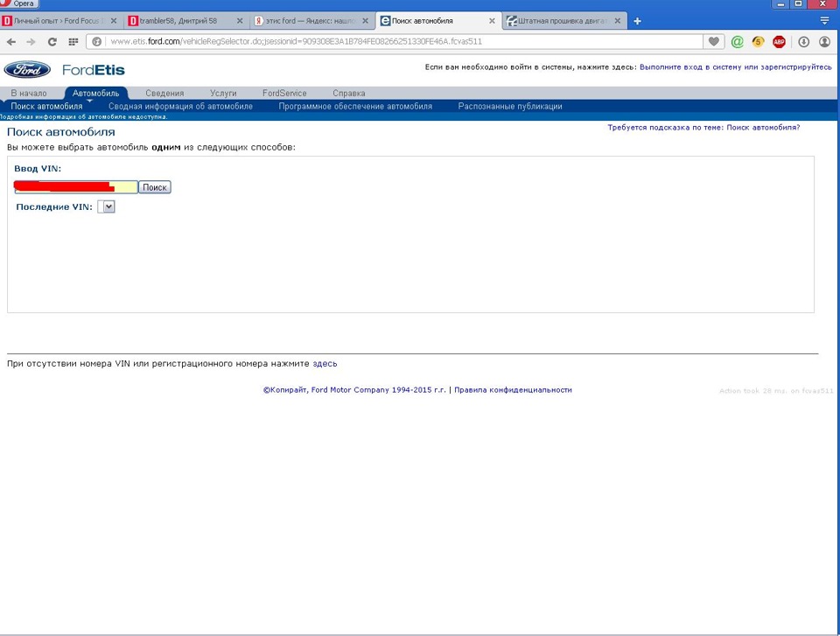Click the Ford Motor Company copyright link
This screenshot has width=840, height=636.
point(354,390)
